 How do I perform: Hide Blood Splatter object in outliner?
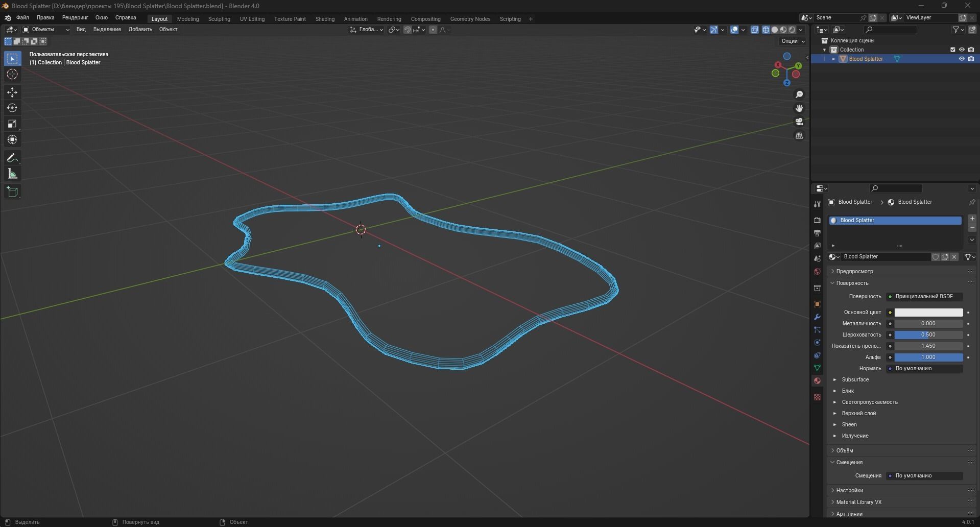(962, 59)
